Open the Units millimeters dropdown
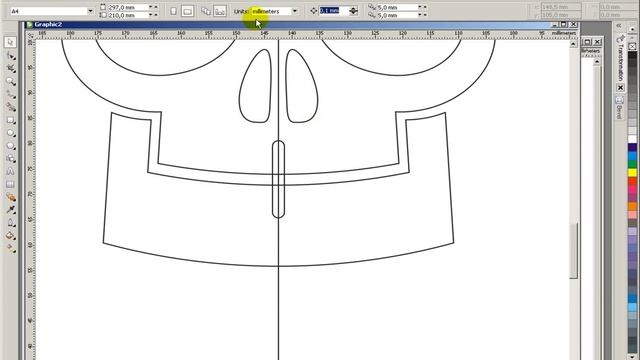 295,11
